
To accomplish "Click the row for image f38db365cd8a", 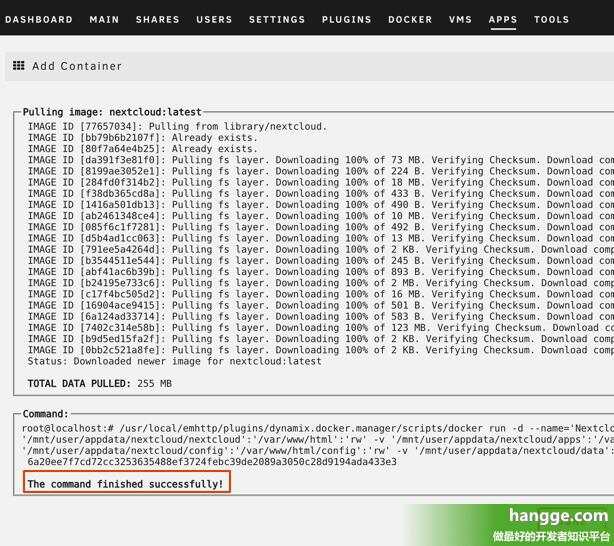I will click(x=321, y=193).
